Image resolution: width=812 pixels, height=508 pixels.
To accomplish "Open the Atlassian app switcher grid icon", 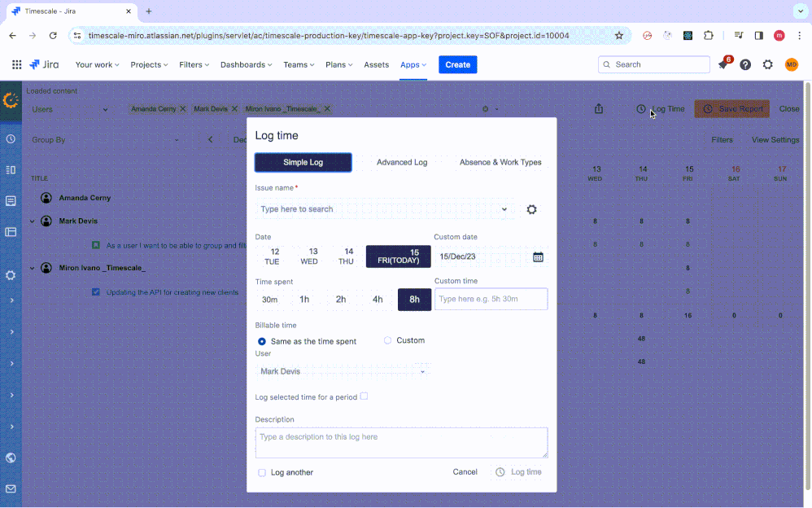I will [16, 64].
